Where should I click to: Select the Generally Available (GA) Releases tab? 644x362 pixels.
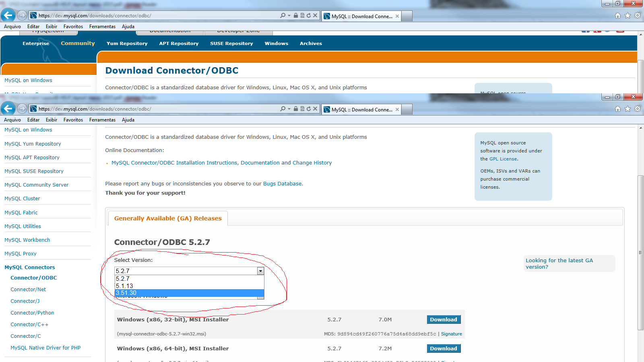click(x=168, y=218)
